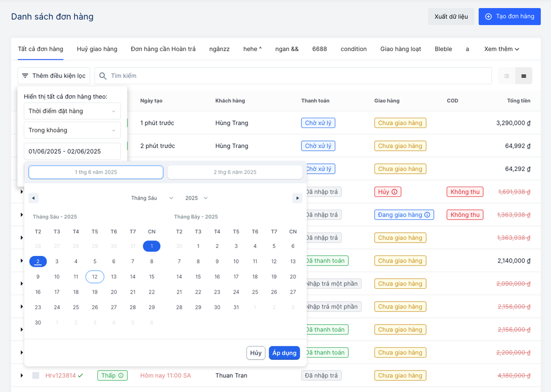Switch to dense row view icon
551x392 pixels.
(524, 76)
